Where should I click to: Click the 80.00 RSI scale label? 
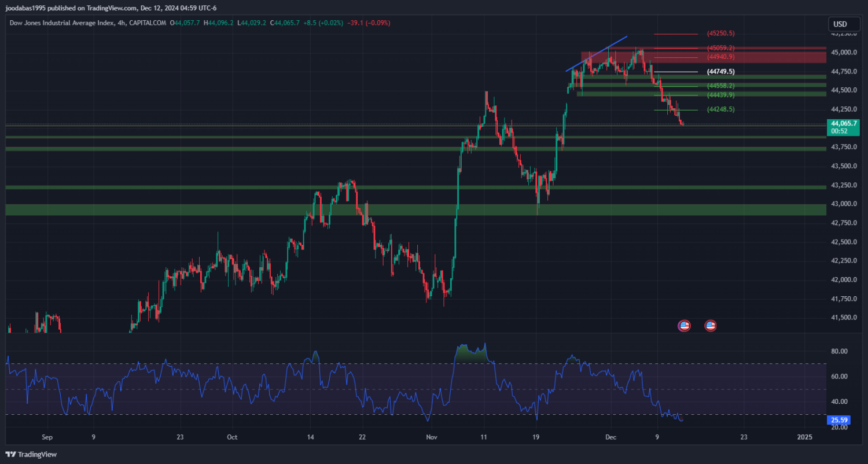click(839, 351)
